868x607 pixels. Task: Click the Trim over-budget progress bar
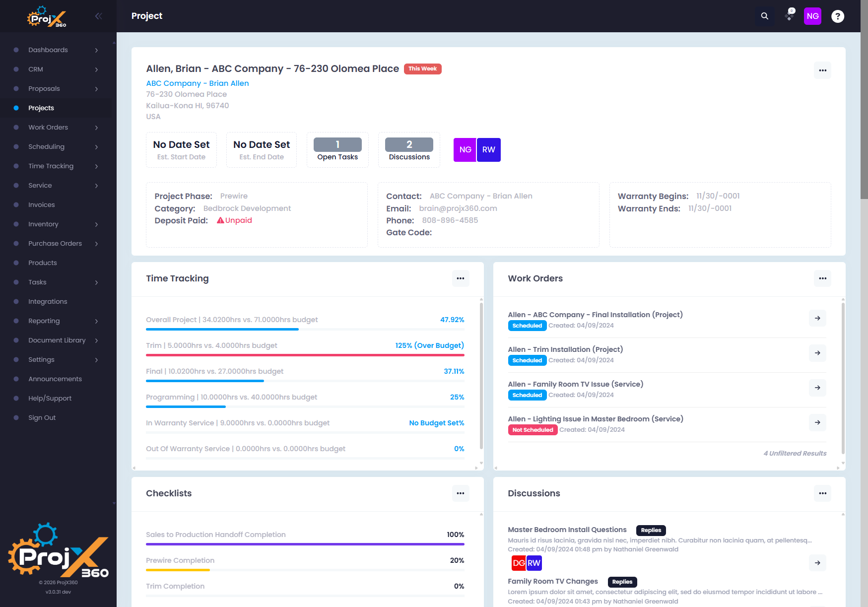305,355
